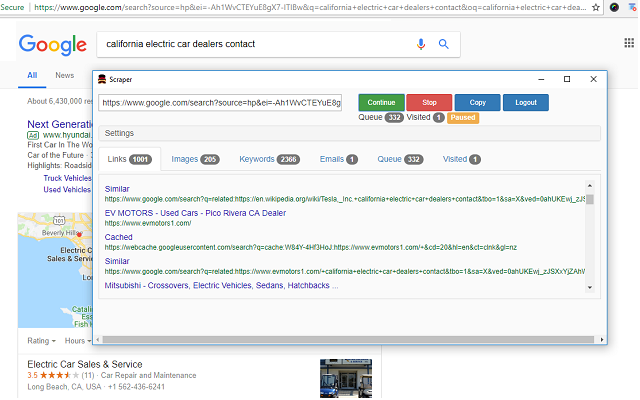Click the links list scroll down arrow
The height and width of the screenshot is (400, 640).
pos(589,287)
